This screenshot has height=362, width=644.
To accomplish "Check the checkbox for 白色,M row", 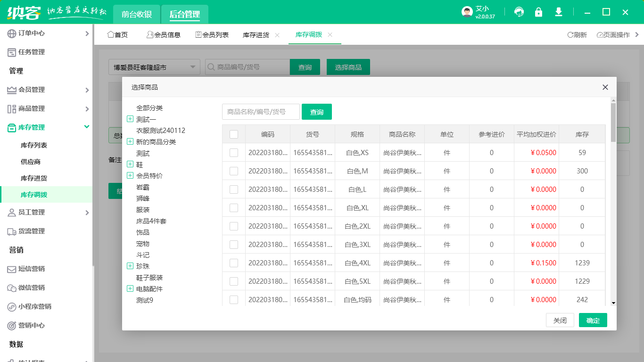I will pyautogui.click(x=233, y=171).
